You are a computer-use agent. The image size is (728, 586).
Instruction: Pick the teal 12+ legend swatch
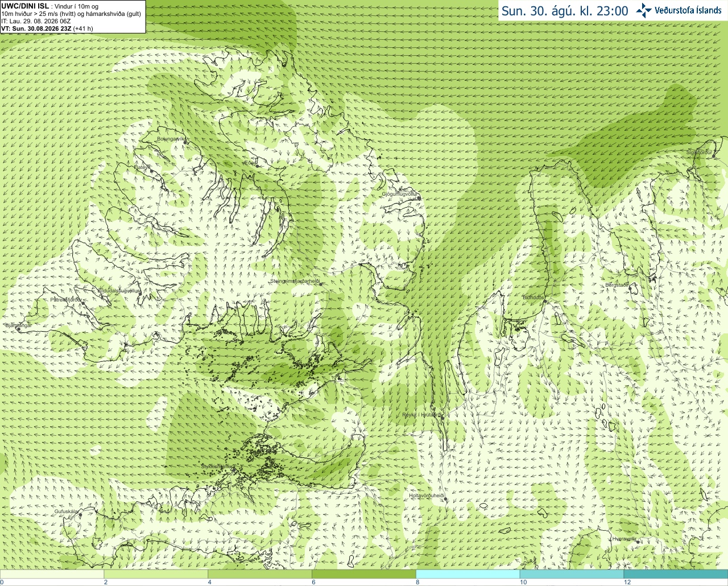[x=676, y=574]
